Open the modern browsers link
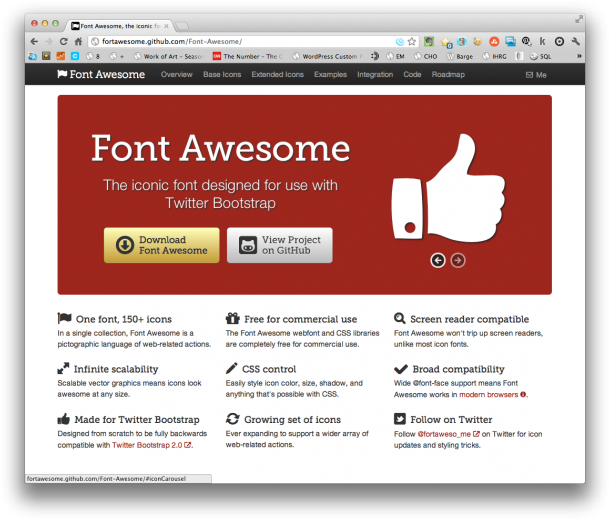This screenshot has width=609, height=519. pyautogui.click(x=492, y=395)
